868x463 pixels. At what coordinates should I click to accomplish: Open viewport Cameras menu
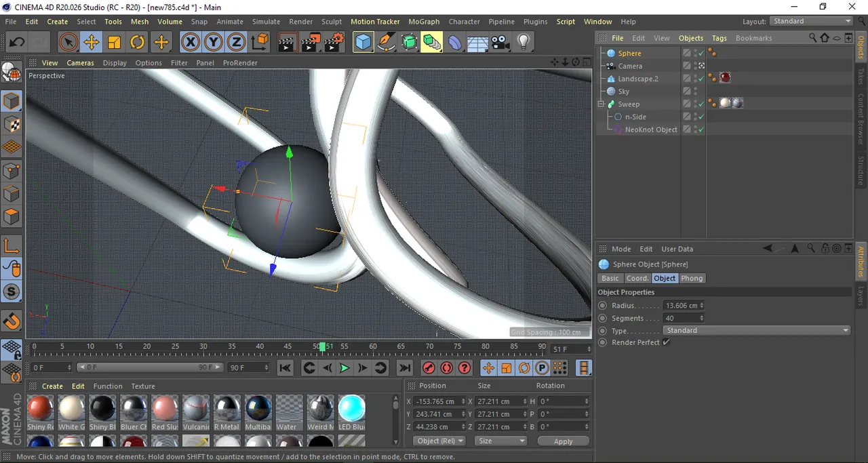click(80, 62)
